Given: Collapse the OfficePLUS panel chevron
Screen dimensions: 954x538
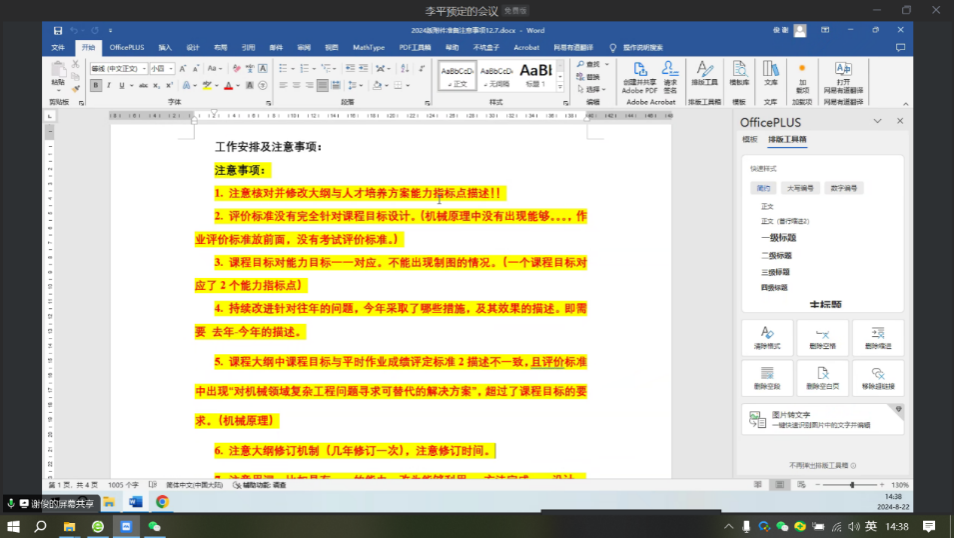Looking at the screenshot, I should pyautogui.click(x=877, y=121).
